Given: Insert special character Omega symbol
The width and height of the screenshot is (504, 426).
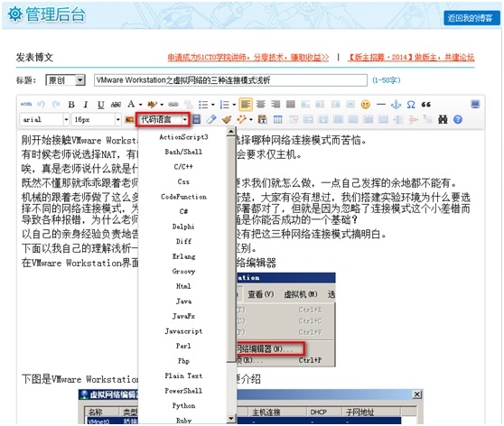Looking at the screenshot, I should [x=411, y=105].
